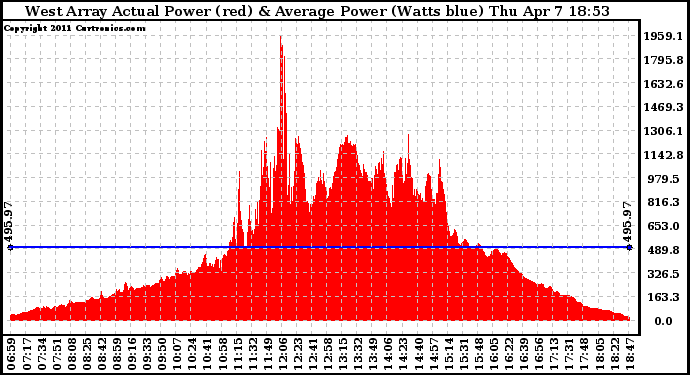Select the 1632.6 y-axis label

coord(663,84)
